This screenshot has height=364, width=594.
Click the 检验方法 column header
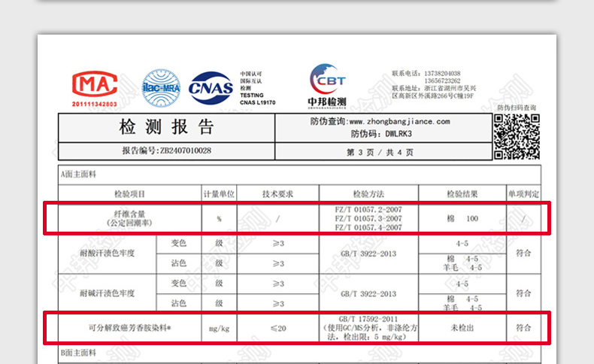(368, 194)
